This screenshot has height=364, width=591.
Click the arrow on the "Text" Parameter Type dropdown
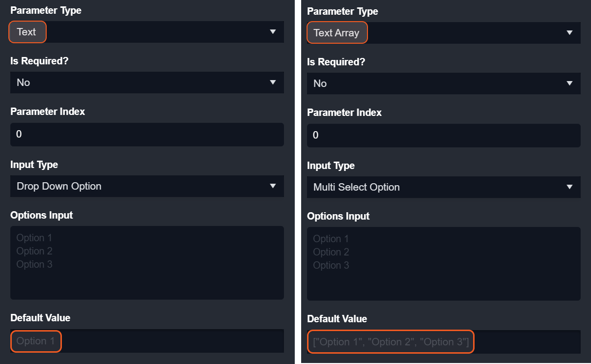tap(273, 32)
